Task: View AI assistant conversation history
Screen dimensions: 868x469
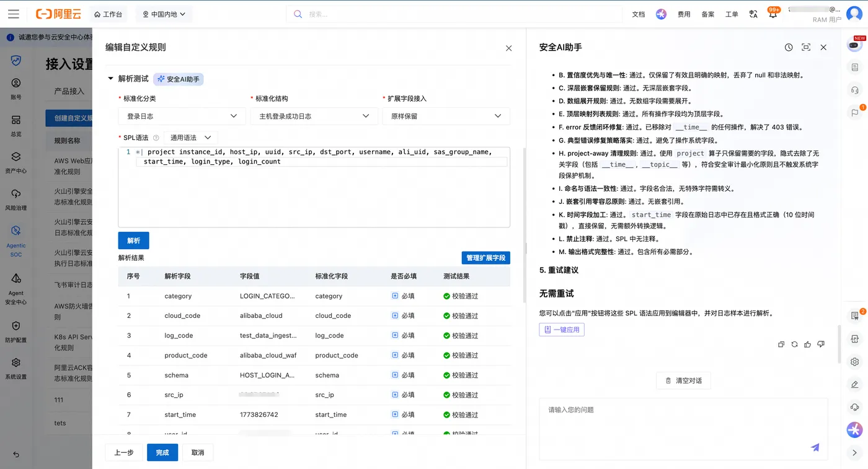Action: pyautogui.click(x=789, y=47)
